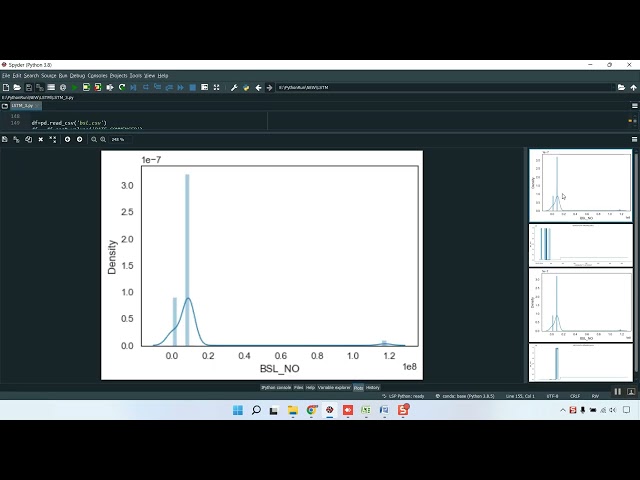This screenshot has height=480, width=640.
Task: Switch to the Help pane tab
Action: (310, 387)
